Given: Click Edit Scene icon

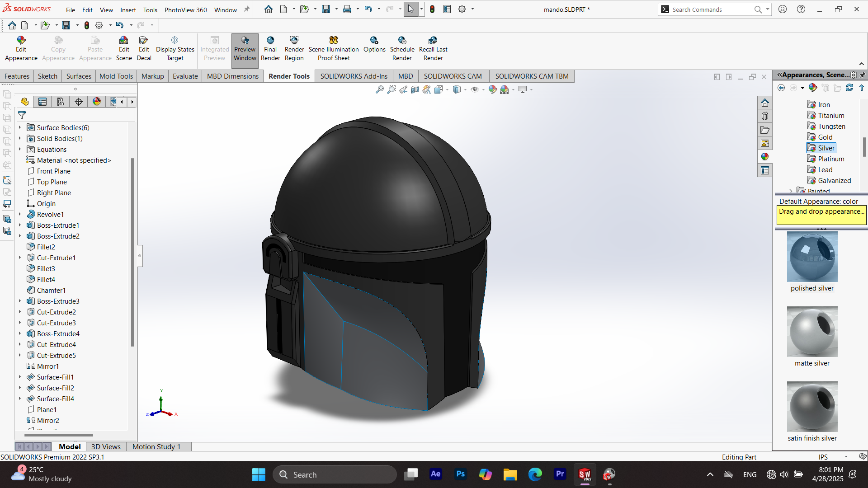Looking at the screenshot, I should coord(124,48).
